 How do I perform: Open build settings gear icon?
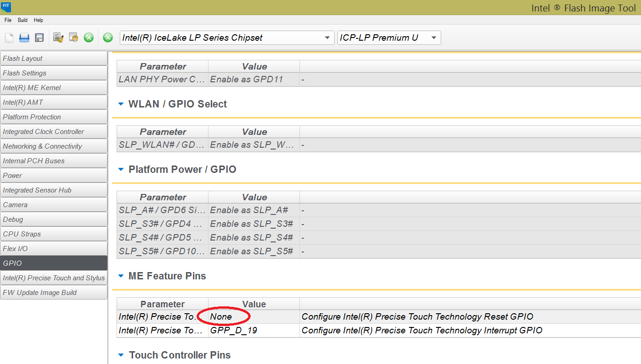pyautogui.click(x=73, y=37)
